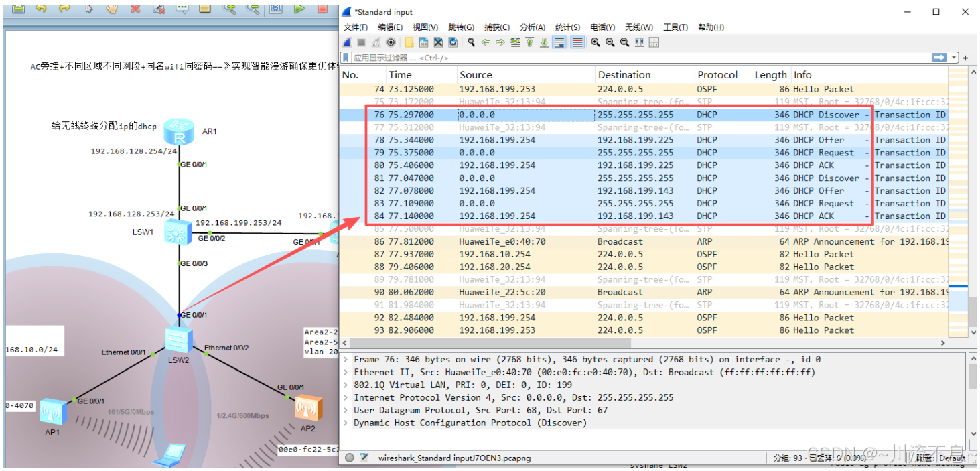
Task: Zoom out the Wireshark text
Action: click(610, 42)
